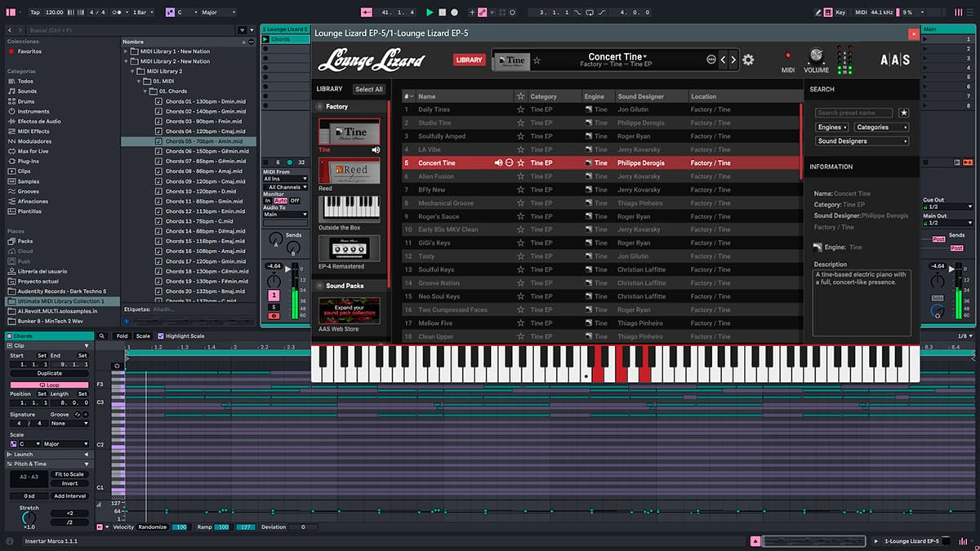Image resolution: width=980 pixels, height=551 pixels.
Task: Click Select All in the Library panel
Action: point(368,89)
